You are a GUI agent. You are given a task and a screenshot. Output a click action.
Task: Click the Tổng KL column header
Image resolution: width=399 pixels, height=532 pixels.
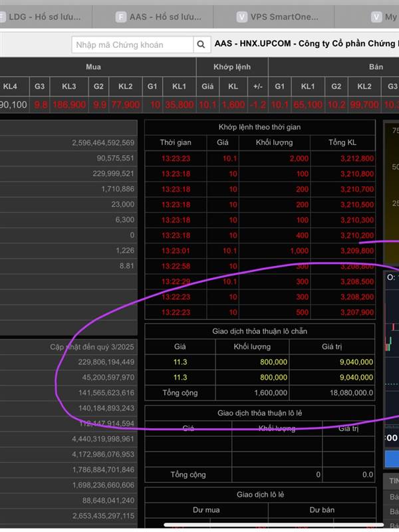[x=342, y=142]
